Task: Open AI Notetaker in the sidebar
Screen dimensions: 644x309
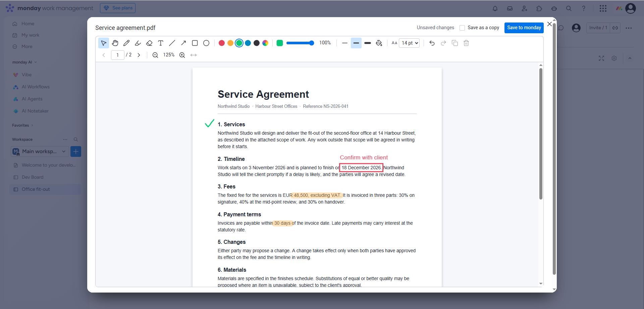Action: 35,111
